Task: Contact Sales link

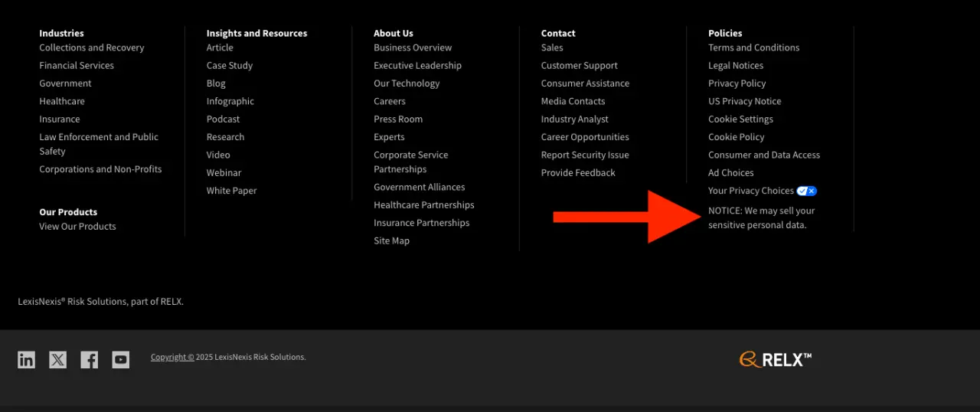Action: tap(552, 47)
